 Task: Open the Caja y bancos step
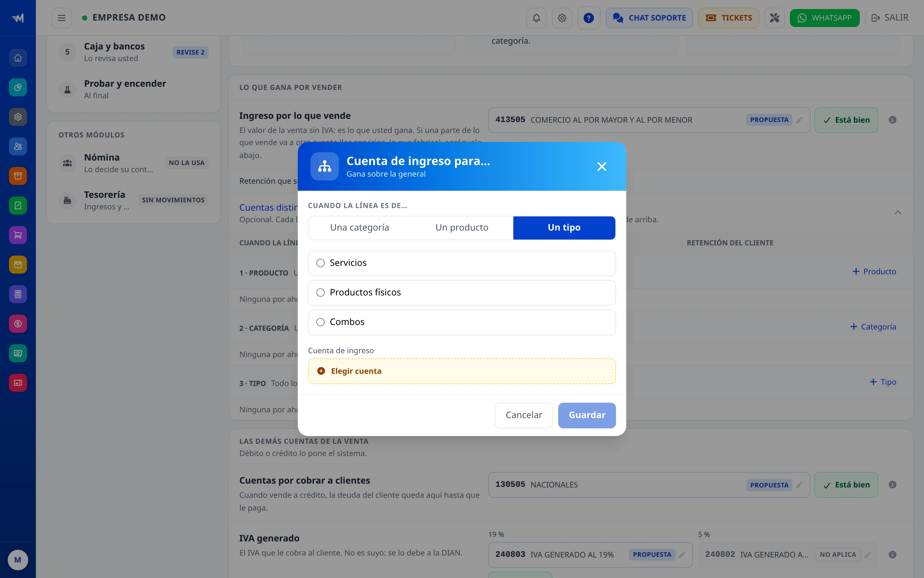(133, 52)
